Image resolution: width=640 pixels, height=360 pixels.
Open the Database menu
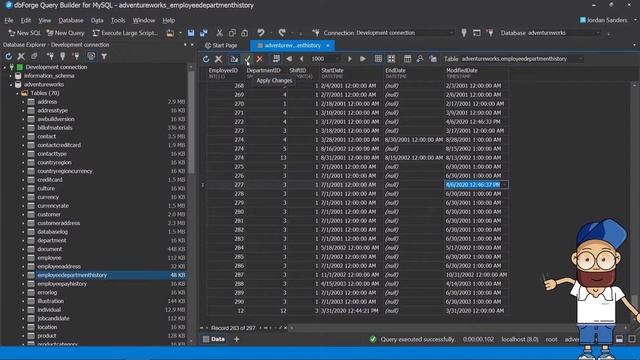[71, 20]
